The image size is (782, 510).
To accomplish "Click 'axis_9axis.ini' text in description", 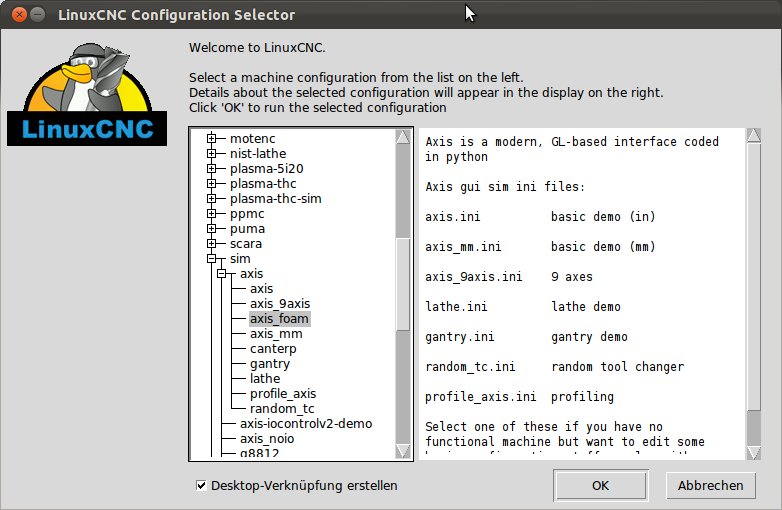I will pyautogui.click(x=473, y=277).
